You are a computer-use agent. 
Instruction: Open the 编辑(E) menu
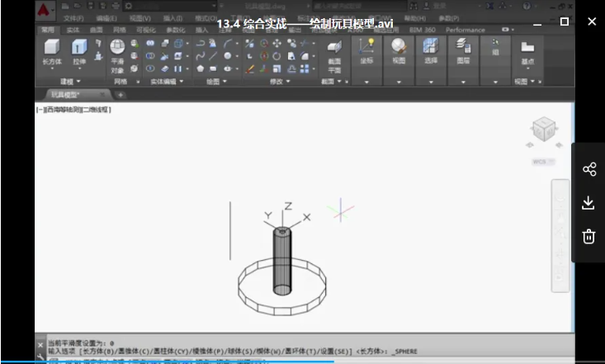[x=106, y=18]
